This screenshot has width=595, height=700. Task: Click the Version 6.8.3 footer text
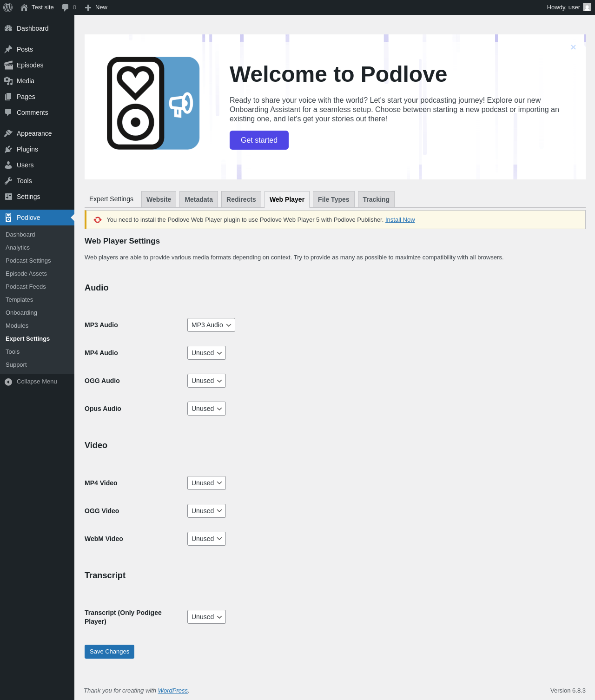click(568, 691)
